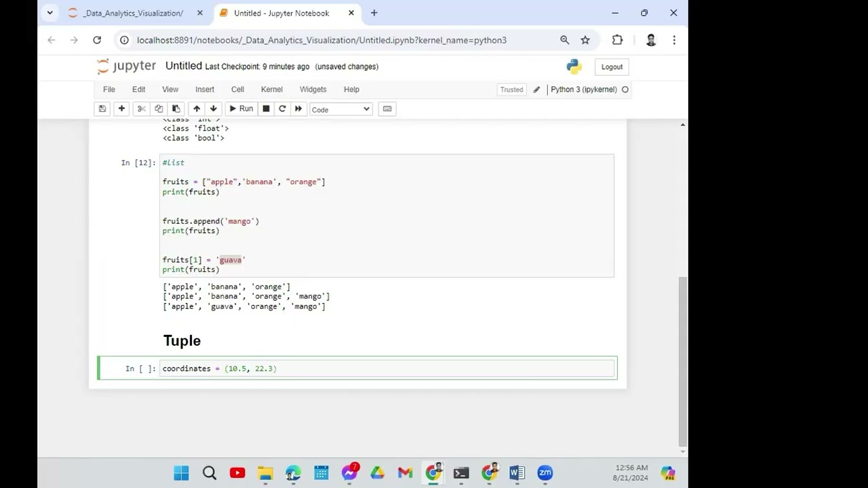This screenshot has height=488, width=868.
Task: Run the current cell
Action: tap(241, 108)
